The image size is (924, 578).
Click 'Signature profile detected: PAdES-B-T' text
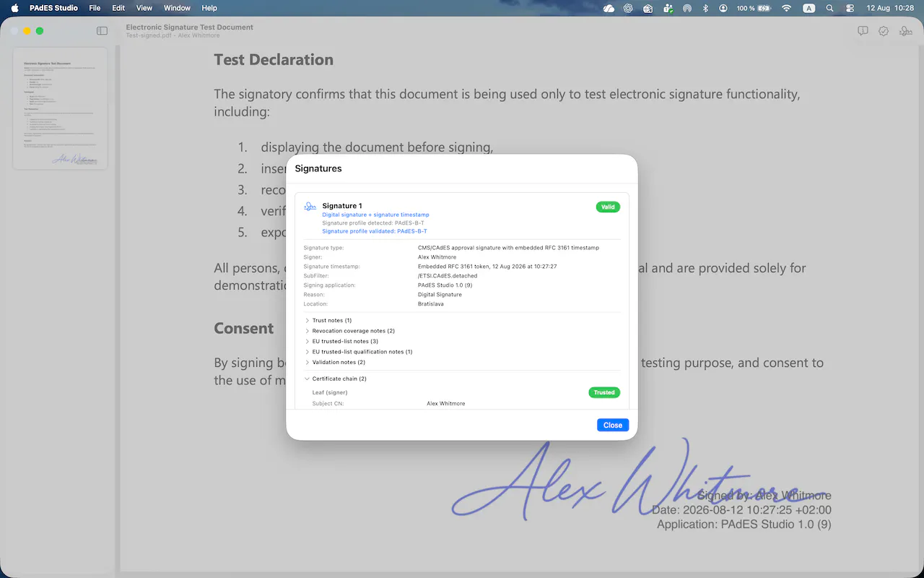point(373,223)
